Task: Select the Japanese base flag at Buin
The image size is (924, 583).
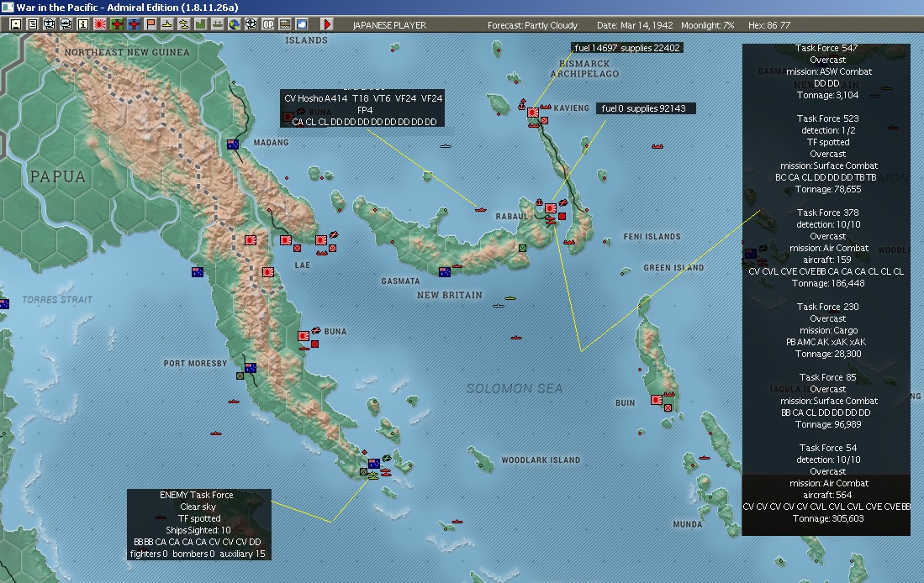Action: (x=657, y=400)
